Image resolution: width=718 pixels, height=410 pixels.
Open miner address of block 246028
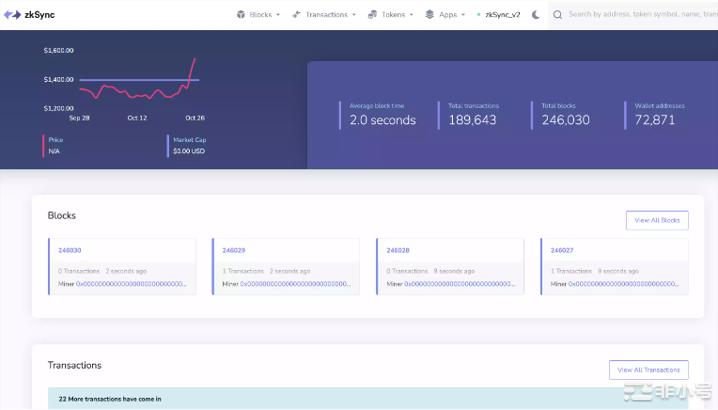459,284
